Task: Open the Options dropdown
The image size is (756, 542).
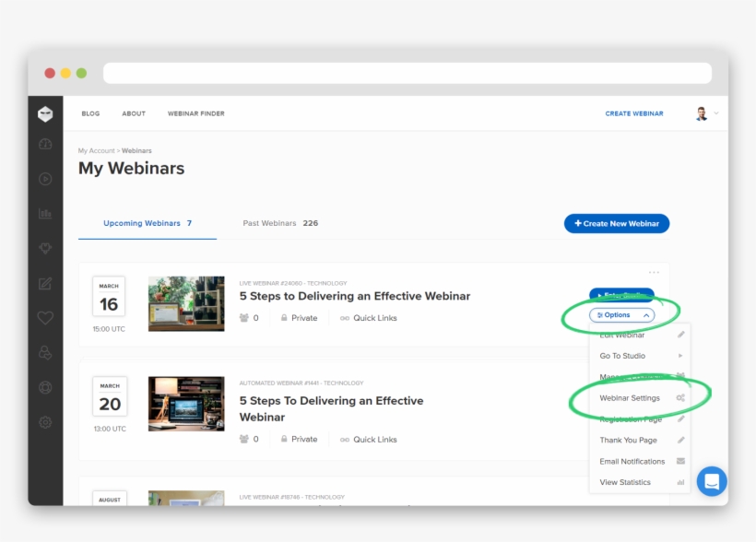Action: coord(620,314)
